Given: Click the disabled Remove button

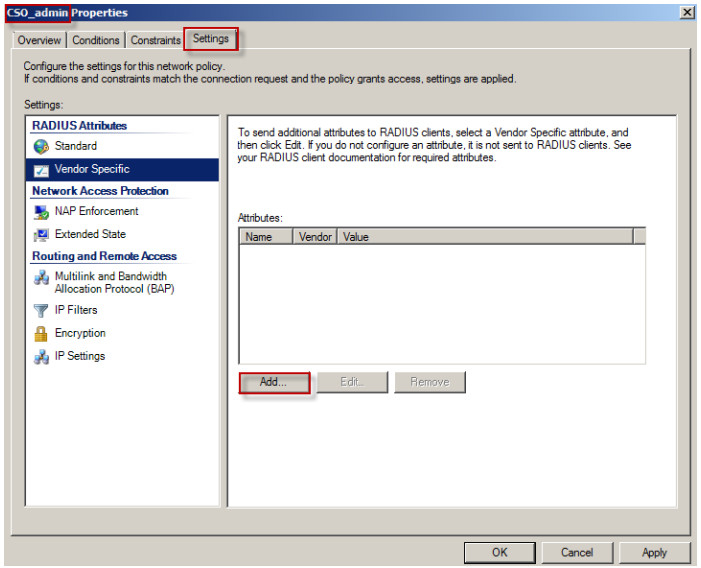Looking at the screenshot, I should (x=430, y=383).
